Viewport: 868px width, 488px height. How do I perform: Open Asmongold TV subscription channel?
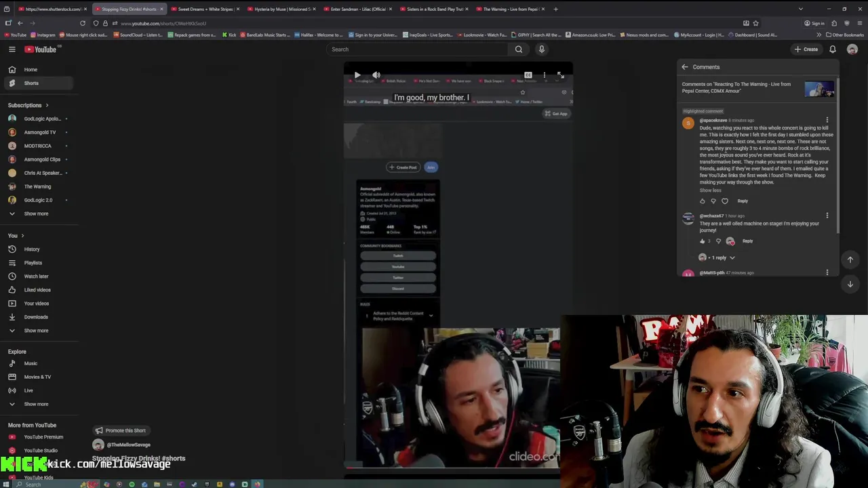pos(39,132)
